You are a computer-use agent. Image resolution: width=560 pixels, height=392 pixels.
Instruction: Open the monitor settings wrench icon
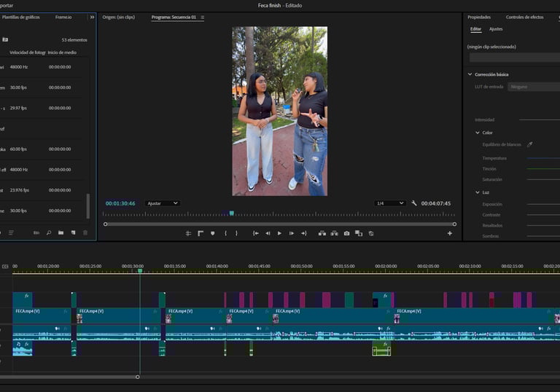(x=414, y=203)
